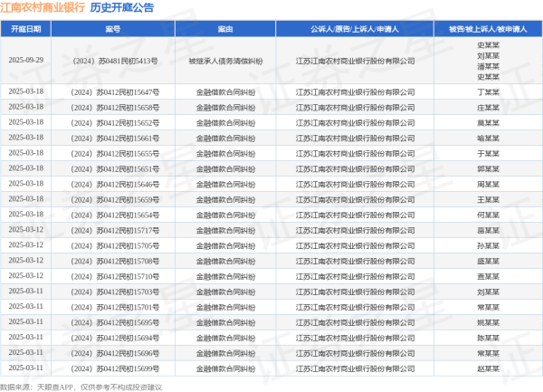Viewport: 543px width, 392px height.
Task: Click defendant 潘某某 in first row
Action: tap(489, 66)
